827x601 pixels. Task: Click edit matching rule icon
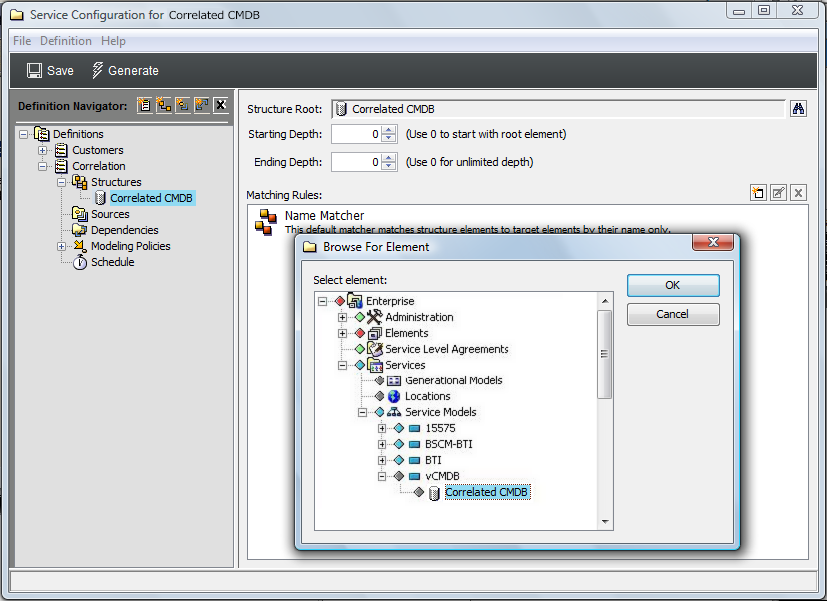point(778,192)
